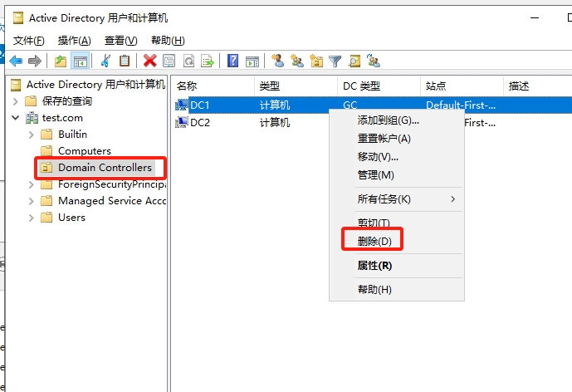Open the 帮助(H) menu bar item
Viewport: 572px width, 392px height.
(x=168, y=41)
